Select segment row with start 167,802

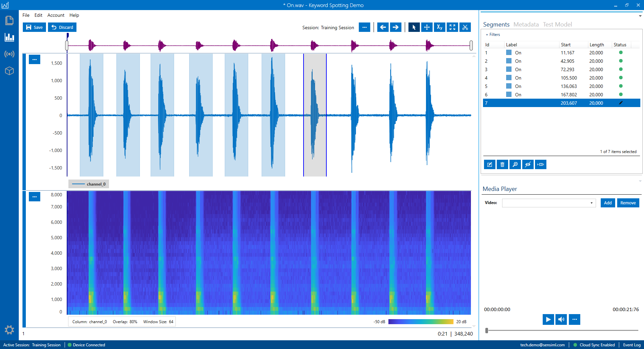point(561,95)
